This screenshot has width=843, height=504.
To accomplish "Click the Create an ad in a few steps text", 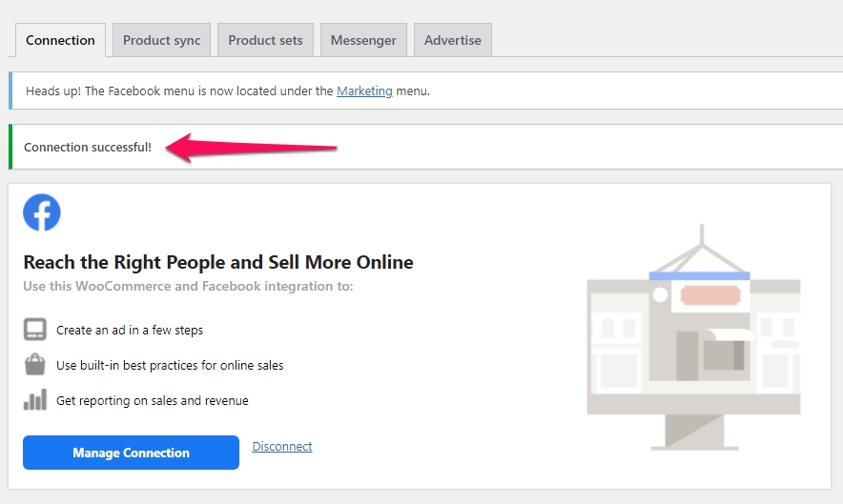I will 130,330.
